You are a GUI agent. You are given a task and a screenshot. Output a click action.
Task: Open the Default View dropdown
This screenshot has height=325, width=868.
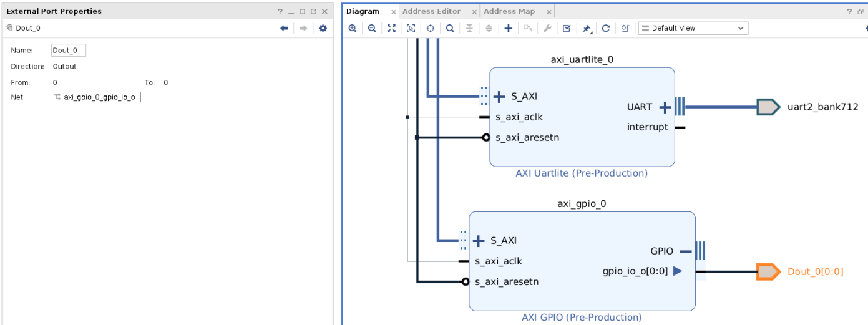click(x=693, y=28)
